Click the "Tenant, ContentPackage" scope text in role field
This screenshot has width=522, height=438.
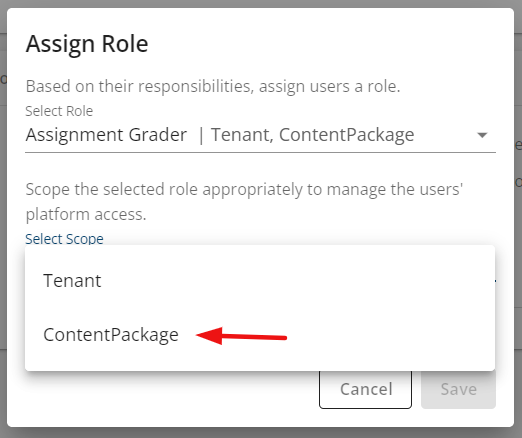pyautogui.click(x=313, y=135)
